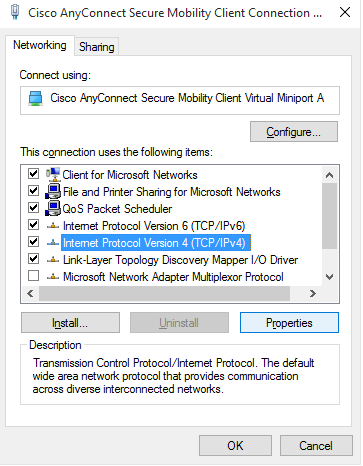Enable Microsoft Network Adapter Multiplexor Protocol checkbox
The height and width of the screenshot is (466, 363).
coord(33,276)
